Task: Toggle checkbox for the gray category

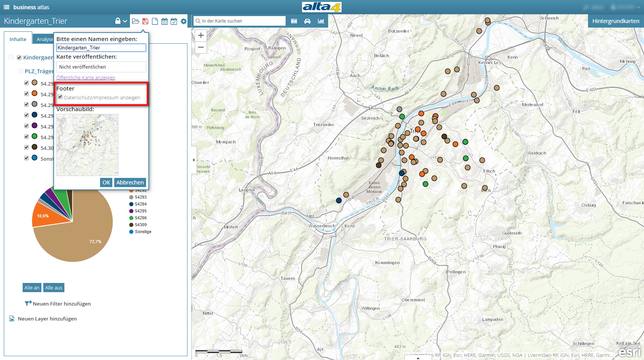Action: pyautogui.click(x=26, y=104)
